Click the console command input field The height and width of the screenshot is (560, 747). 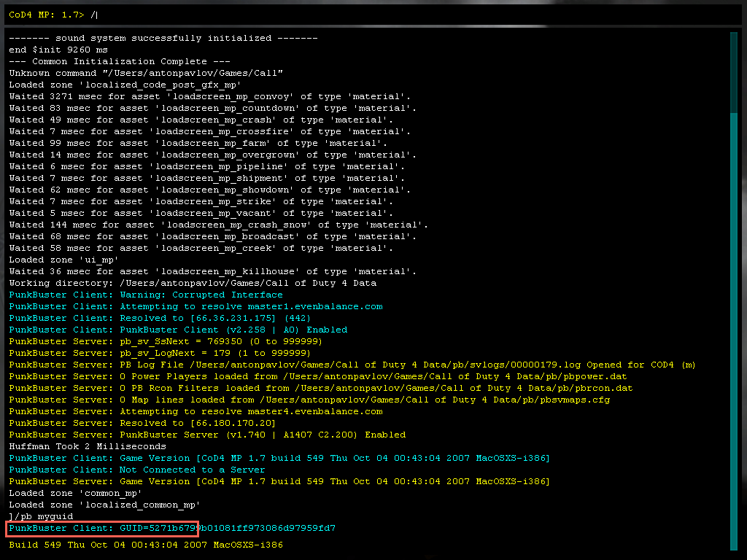click(x=373, y=15)
